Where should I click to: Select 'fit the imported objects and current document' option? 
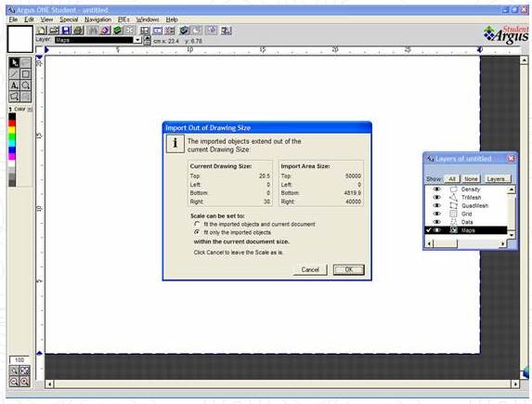click(197, 224)
